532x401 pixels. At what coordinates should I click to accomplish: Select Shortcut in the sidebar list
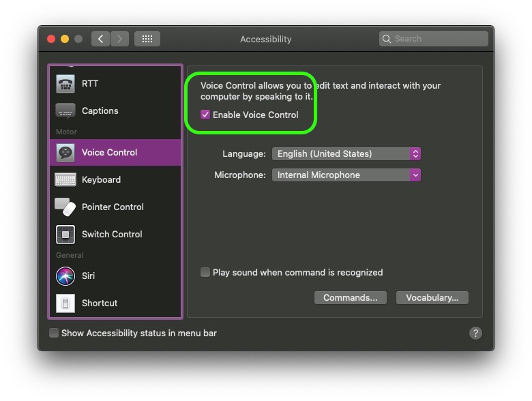[115, 303]
